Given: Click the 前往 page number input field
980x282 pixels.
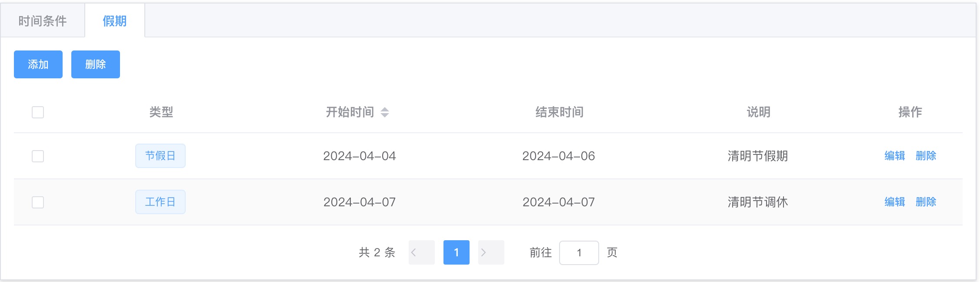Looking at the screenshot, I should [x=579, y=252].
